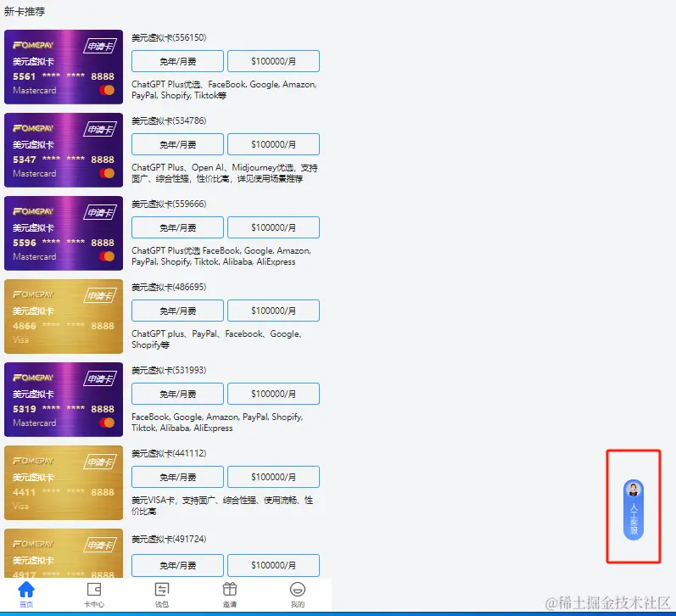Click the description starting 'ChatGPT Plus、Open AI'
676x616 pixels.
[225, 173]
